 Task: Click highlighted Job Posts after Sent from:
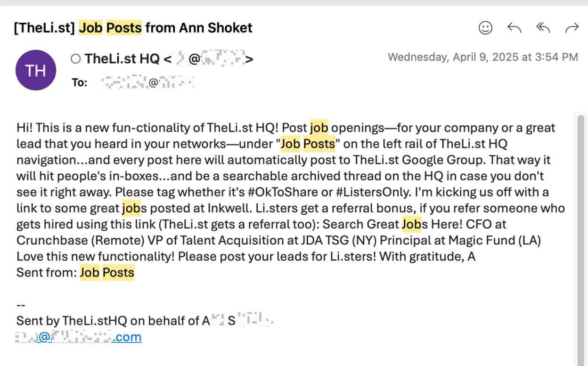click(107, 272)
